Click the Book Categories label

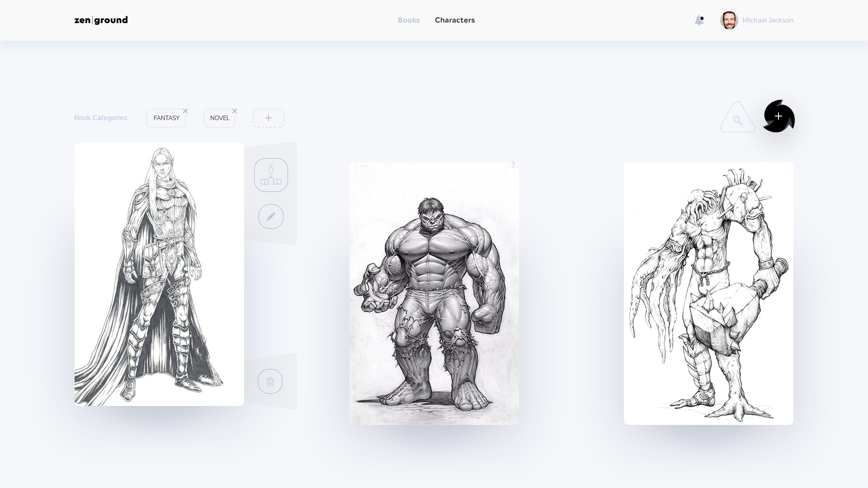[x=101, y=118]
